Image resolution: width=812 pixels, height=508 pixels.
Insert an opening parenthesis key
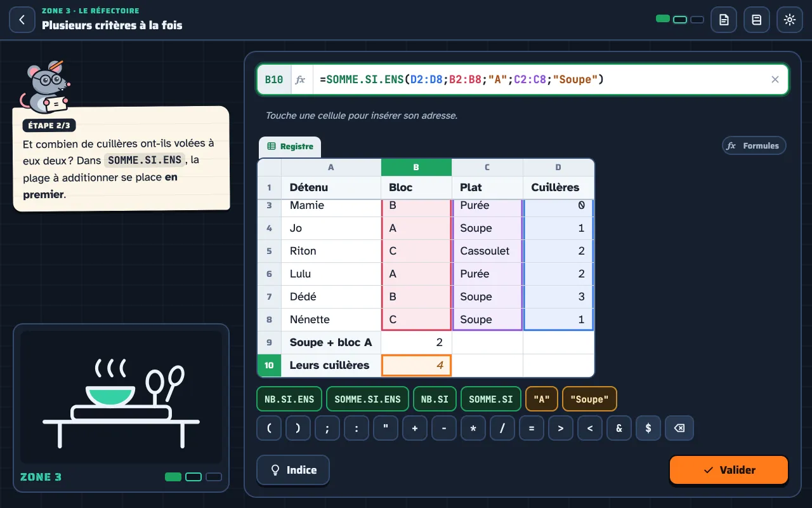click(269, 428)
